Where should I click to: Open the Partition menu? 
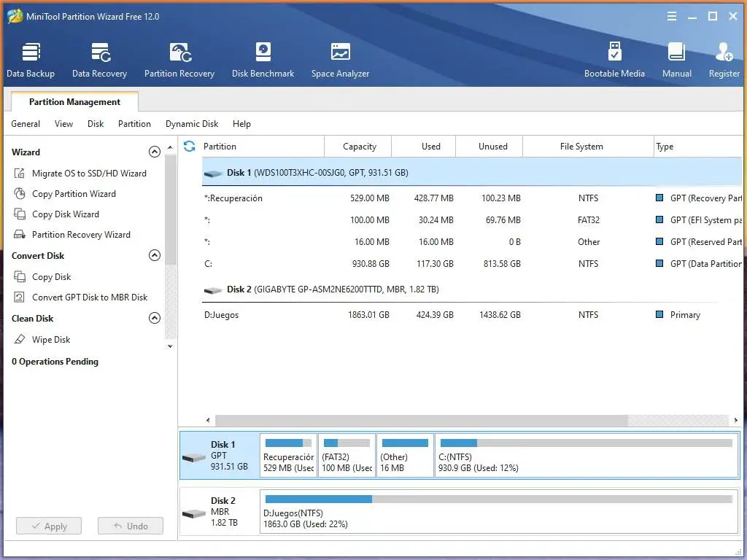tap(134, 124)
